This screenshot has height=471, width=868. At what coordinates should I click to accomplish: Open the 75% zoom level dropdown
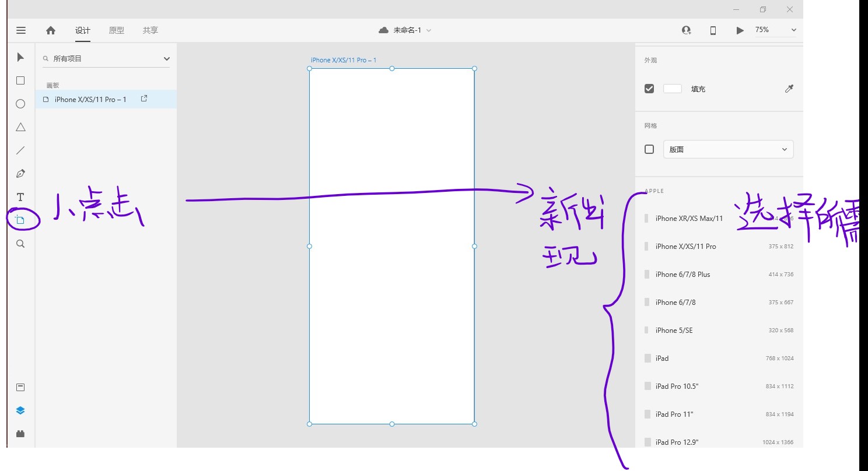pyautogui.click(x=776, y=30)
